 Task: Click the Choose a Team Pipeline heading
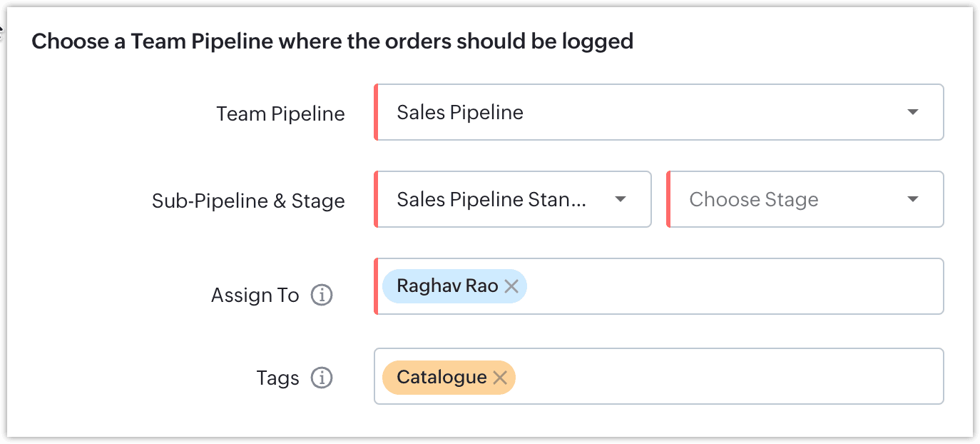coord(332,41)
